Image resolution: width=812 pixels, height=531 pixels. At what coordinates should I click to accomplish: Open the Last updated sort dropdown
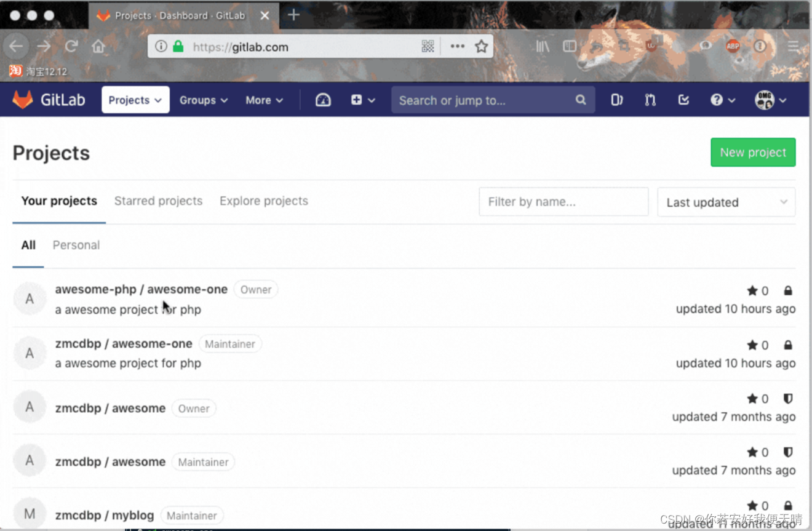[x=726, y=202]
